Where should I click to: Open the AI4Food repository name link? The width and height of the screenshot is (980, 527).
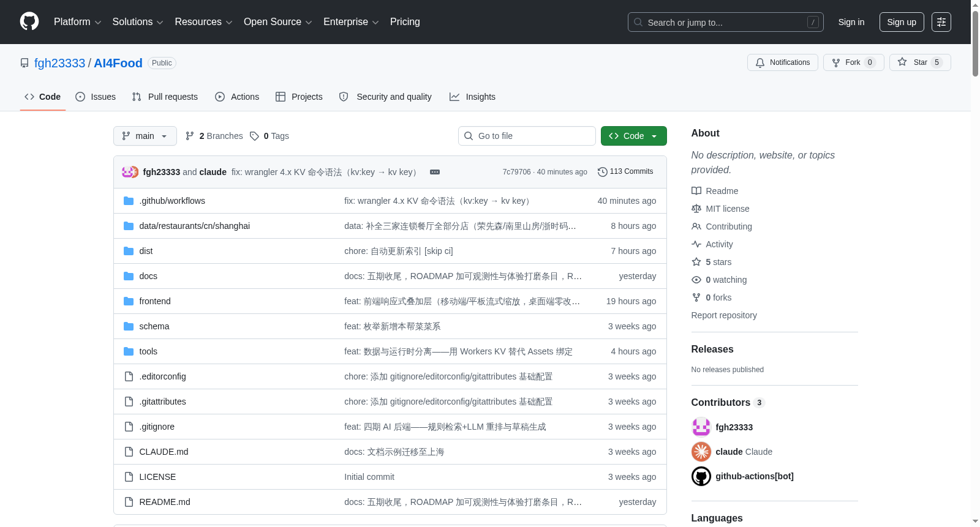tap(118, 63)
